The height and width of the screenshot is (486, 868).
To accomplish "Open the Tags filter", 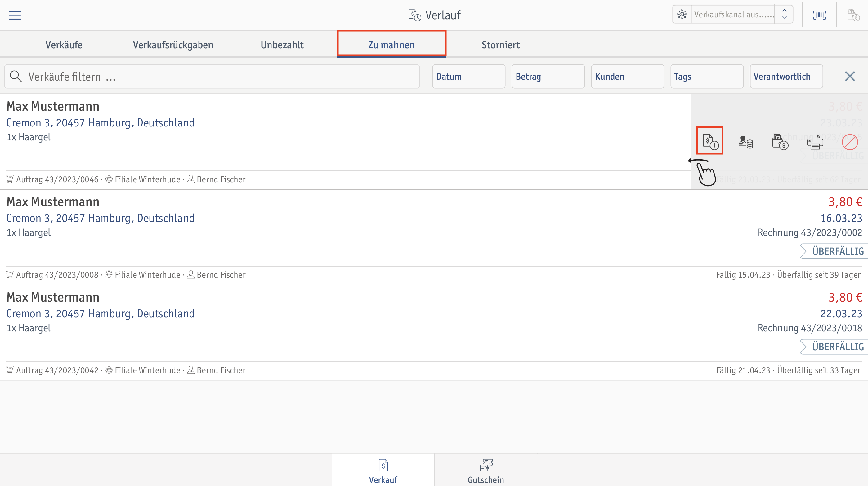I will (x=707, y=77).
